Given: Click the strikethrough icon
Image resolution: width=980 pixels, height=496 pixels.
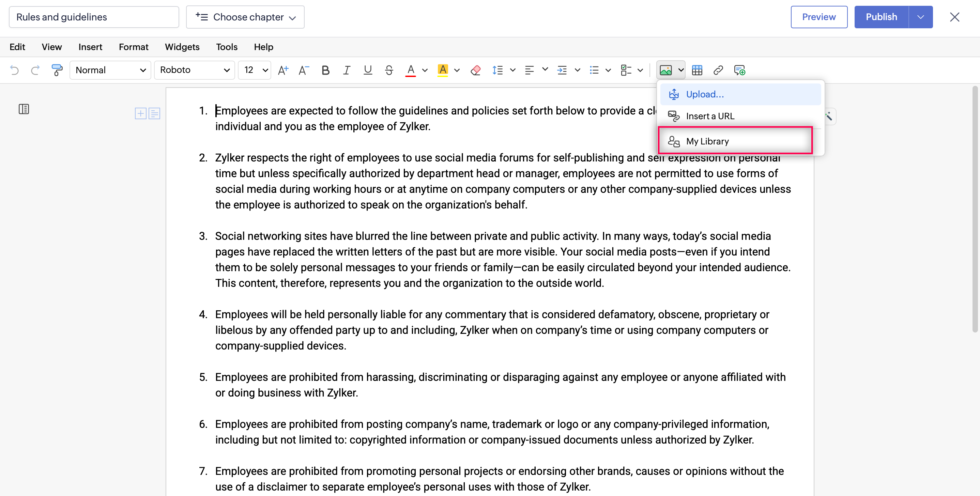Looking at the screenshot, I should 389,70.
